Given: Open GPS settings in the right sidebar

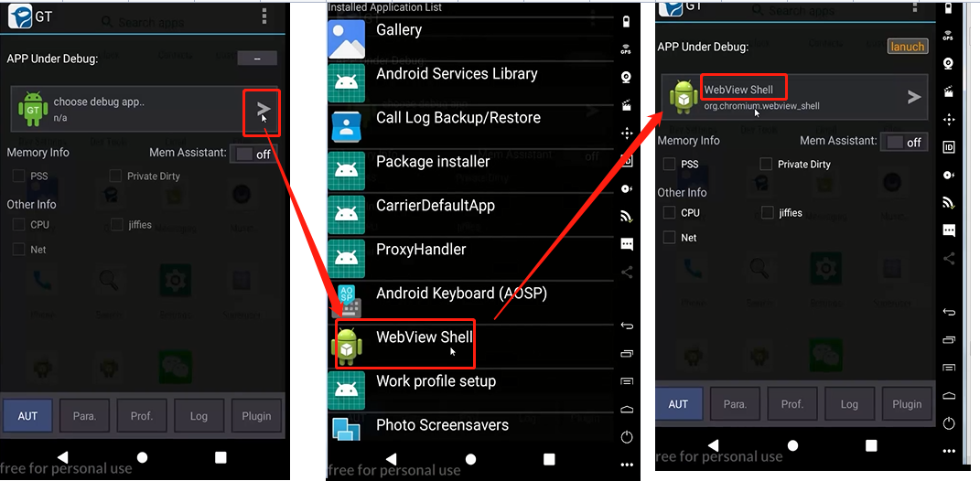Looking at the screenshot, I should (948, 36).
